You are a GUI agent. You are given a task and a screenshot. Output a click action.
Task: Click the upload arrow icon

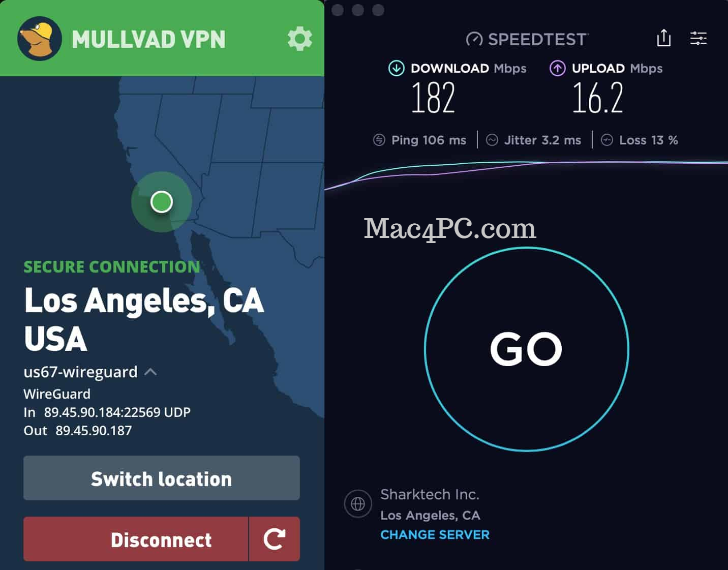[x=557, y=68]
